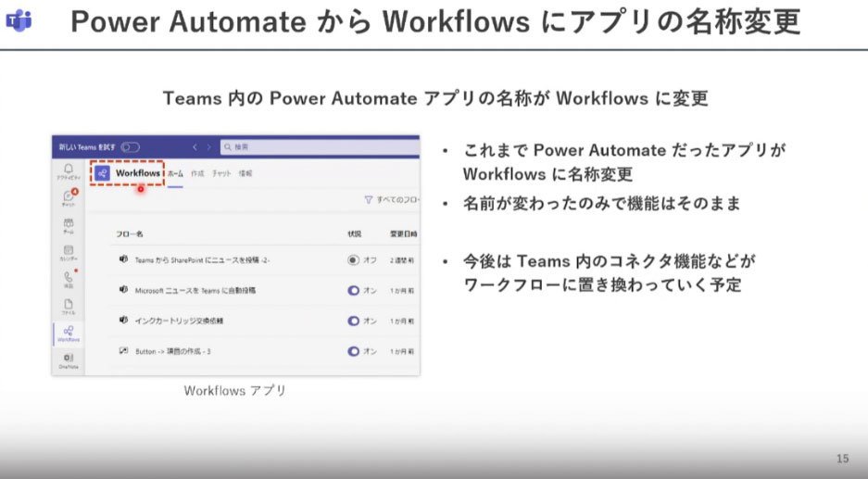Open the すべてのフロー filter dropdown
Image resolution: width=868 pixels, height=479 pixels.
(x=391, y=199)
